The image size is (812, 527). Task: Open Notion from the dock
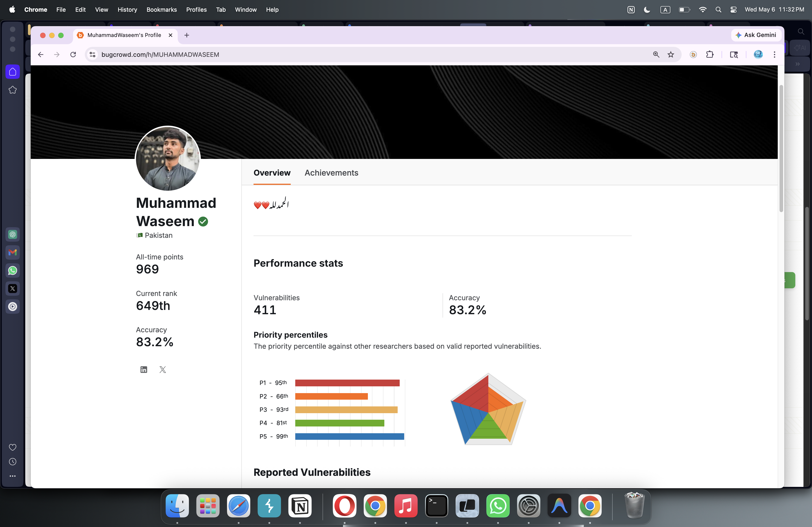(x=300, y=506)
